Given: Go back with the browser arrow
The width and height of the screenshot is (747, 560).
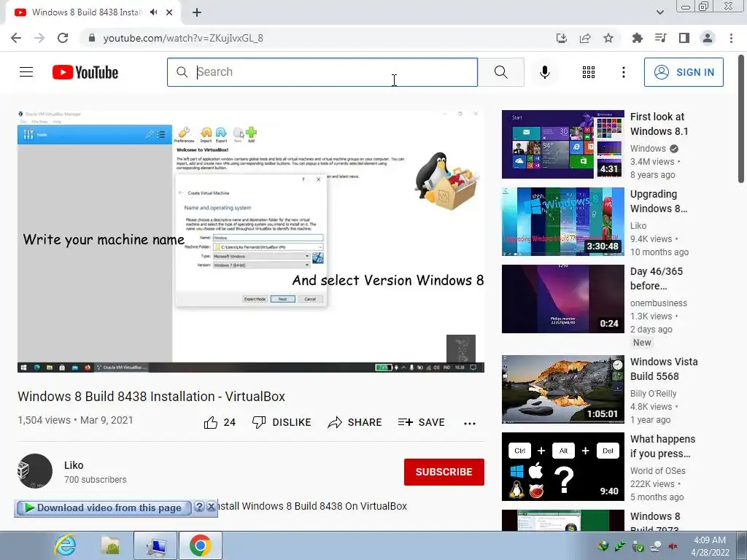Looking at the screenshot, I should (x=16, y=38).
